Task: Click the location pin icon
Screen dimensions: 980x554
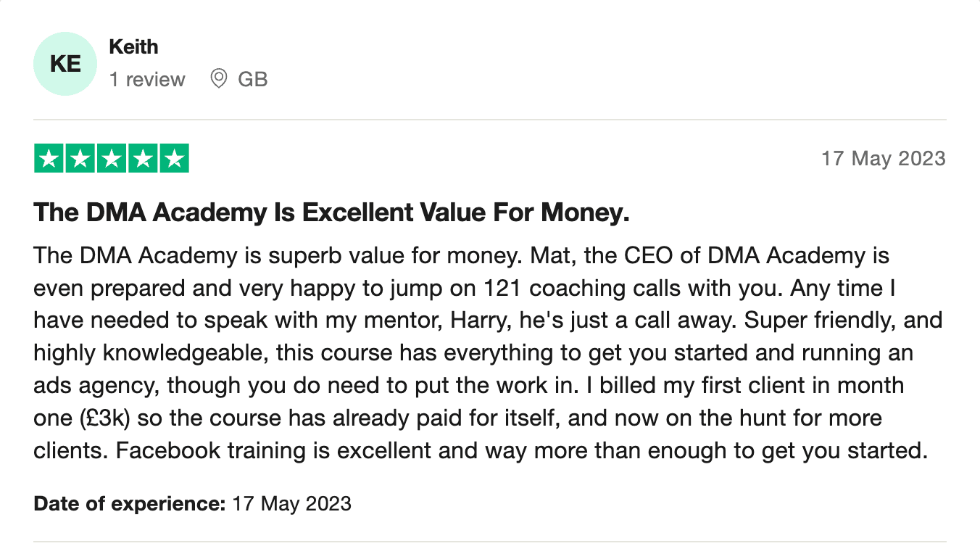Action: [218, 78]
